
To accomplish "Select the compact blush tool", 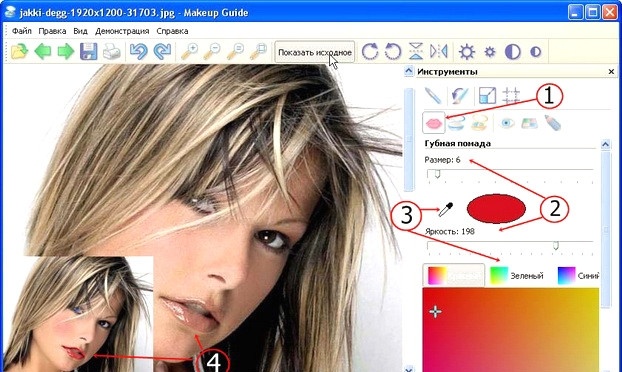I will (x=479, y=123).
